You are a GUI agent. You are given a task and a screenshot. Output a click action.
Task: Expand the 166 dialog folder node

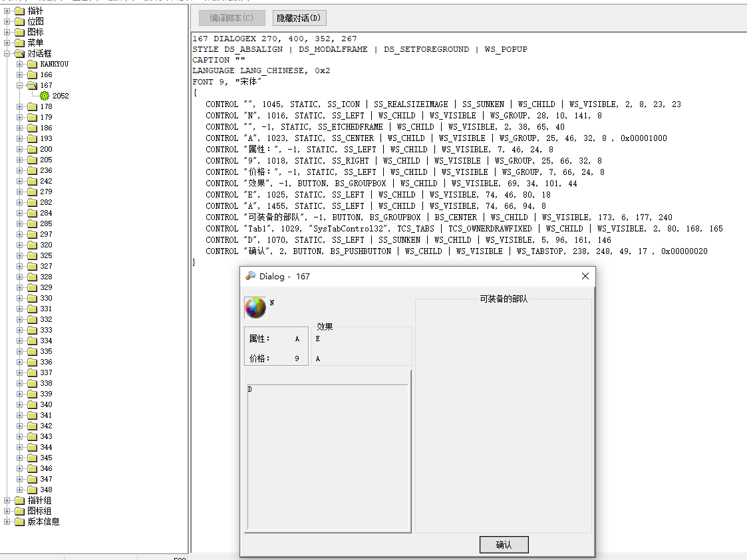click(x=20, y=74)
